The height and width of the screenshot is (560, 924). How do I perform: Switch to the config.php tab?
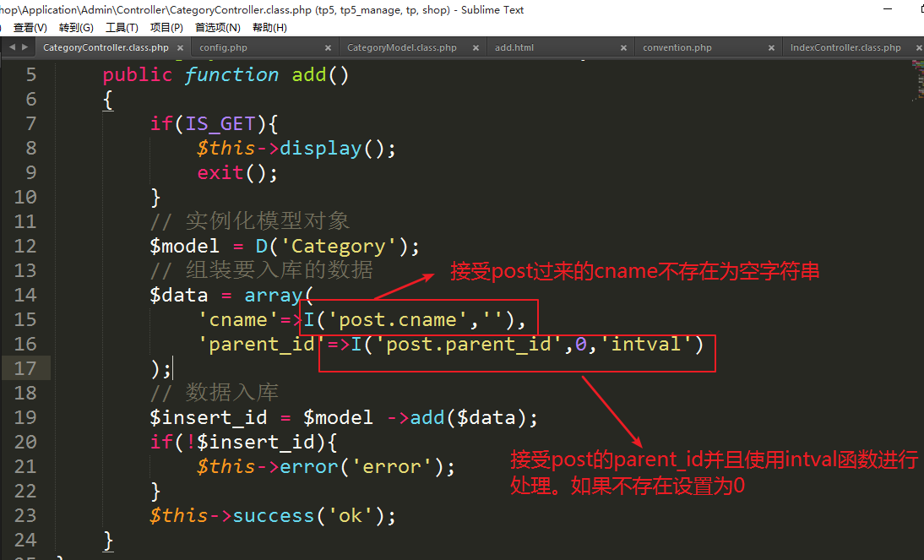[x=223, y=48]
